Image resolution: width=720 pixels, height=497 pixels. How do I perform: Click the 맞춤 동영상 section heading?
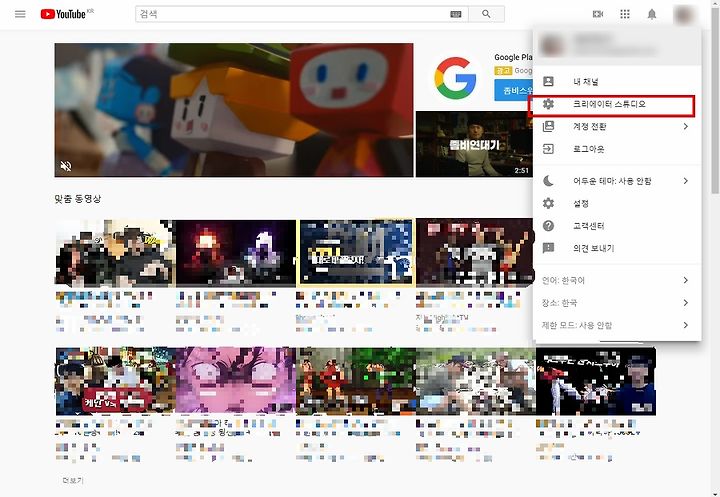78,199
